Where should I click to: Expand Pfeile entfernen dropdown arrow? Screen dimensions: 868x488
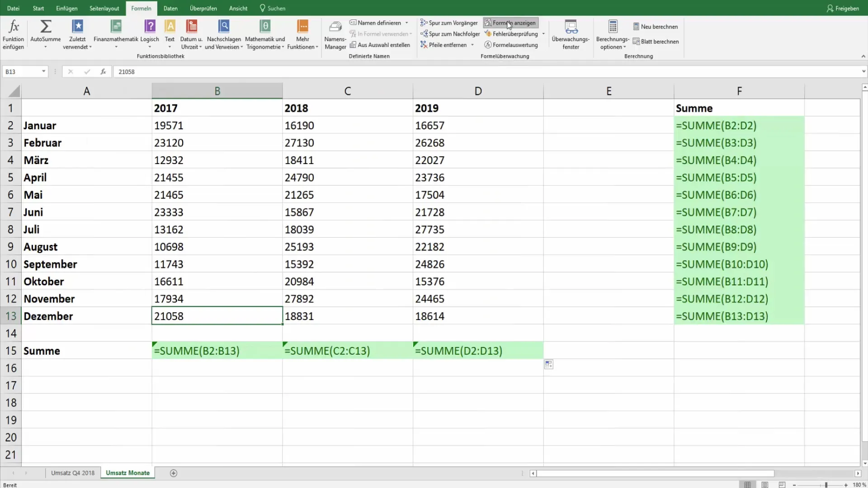coord(472,45)
